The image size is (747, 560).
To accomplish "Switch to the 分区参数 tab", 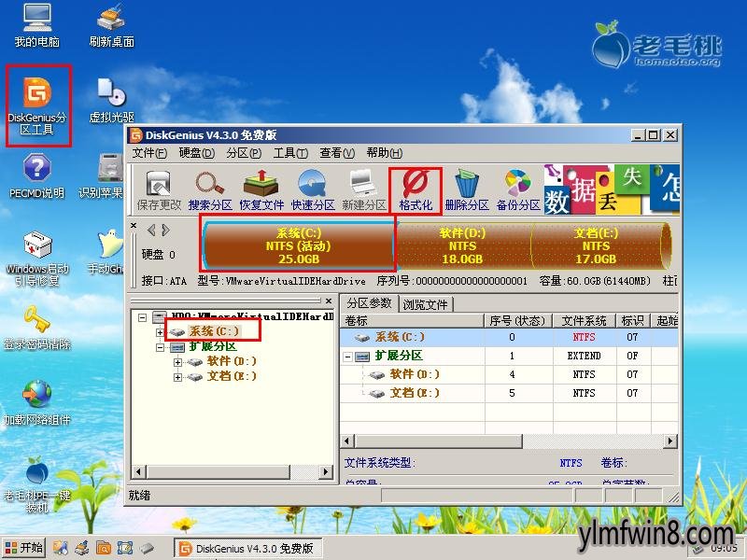I will tap(369, 303).
